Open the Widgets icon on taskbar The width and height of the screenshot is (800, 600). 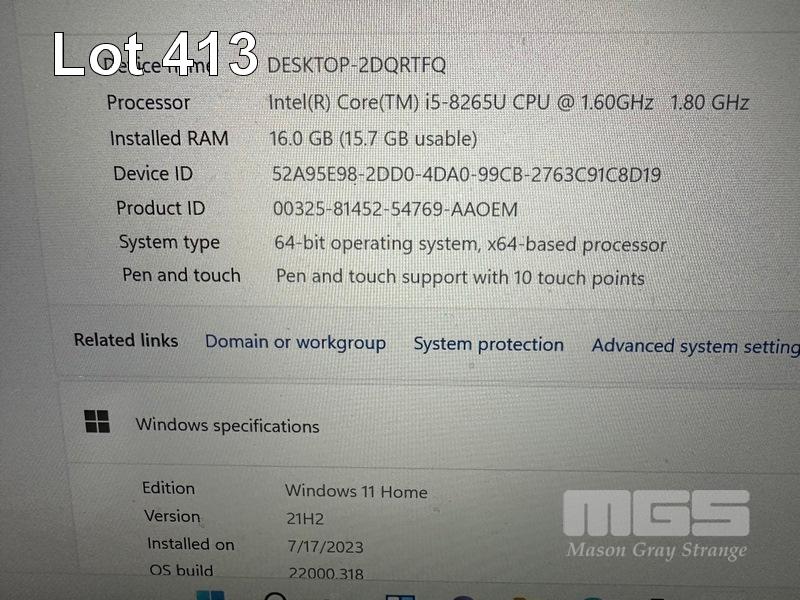pyautogui.click(x=401, y=597)
